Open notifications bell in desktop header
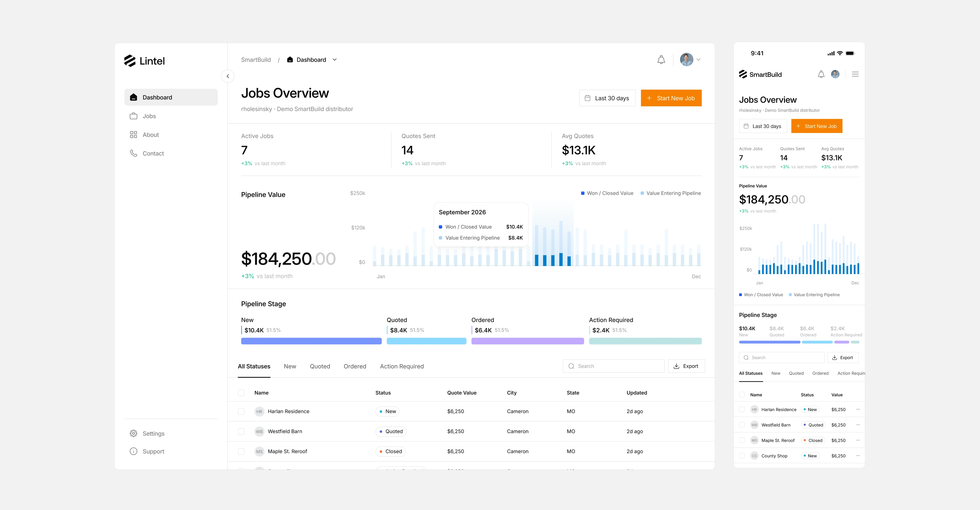Viewport: 980px width, 510px height. point(661,60)
